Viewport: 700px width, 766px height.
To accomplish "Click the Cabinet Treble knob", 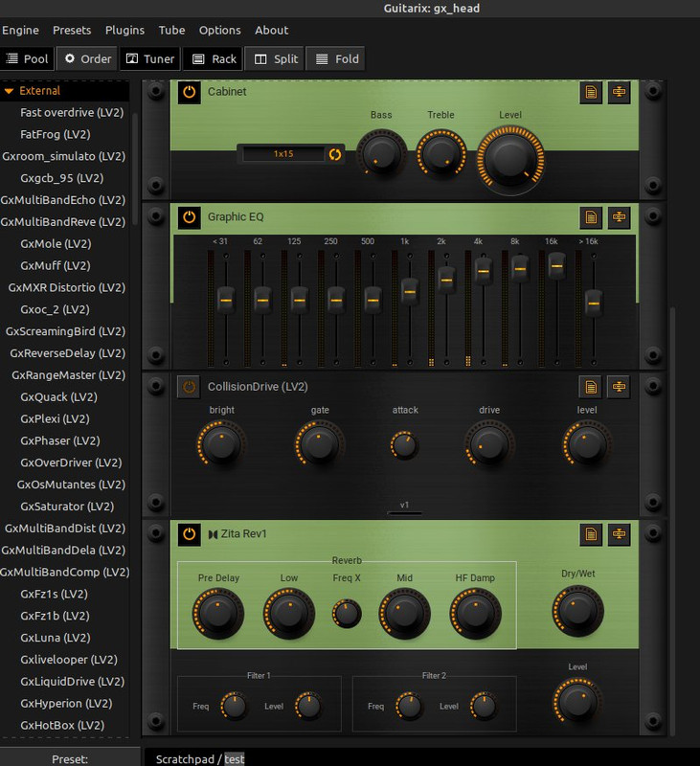I will pyautogui.click(x=441, y=153).
